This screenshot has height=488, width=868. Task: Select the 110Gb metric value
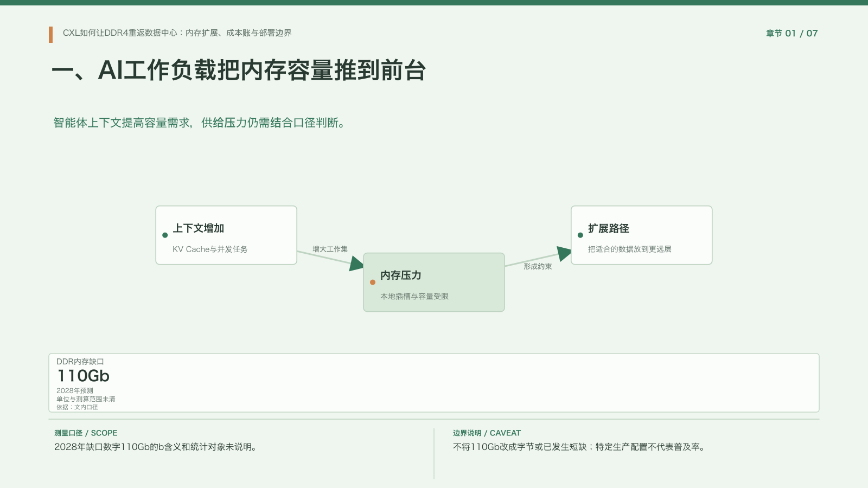(84, 376)
